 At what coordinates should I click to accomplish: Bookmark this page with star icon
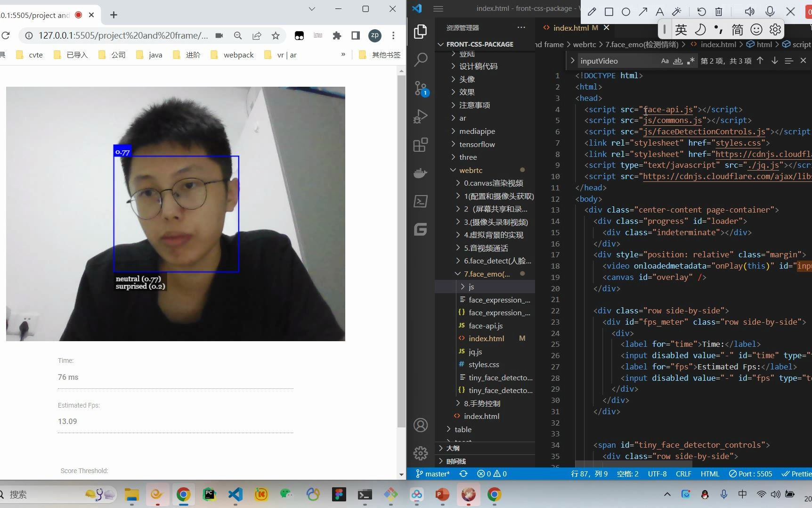pyautogui.click(x=276, y=35)
